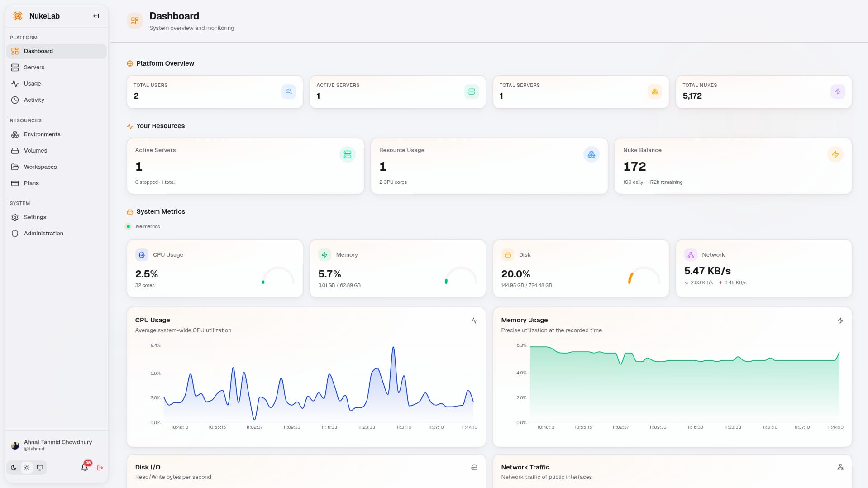Click the Network Traffic card network icon
Viewport: 868px width, 488px height.
(x=840, y=467)
